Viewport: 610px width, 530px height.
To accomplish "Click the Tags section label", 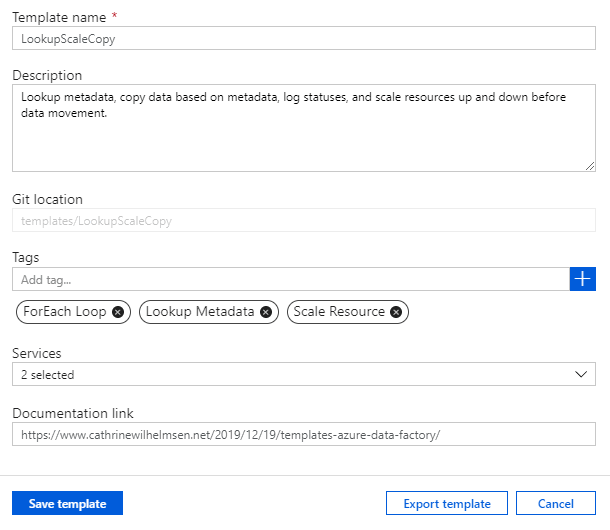I will 26,257.
